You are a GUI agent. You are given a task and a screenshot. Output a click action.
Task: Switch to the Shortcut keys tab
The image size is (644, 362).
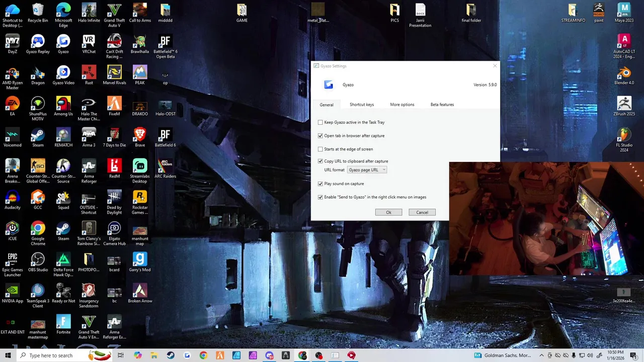(x=362, y=105)
